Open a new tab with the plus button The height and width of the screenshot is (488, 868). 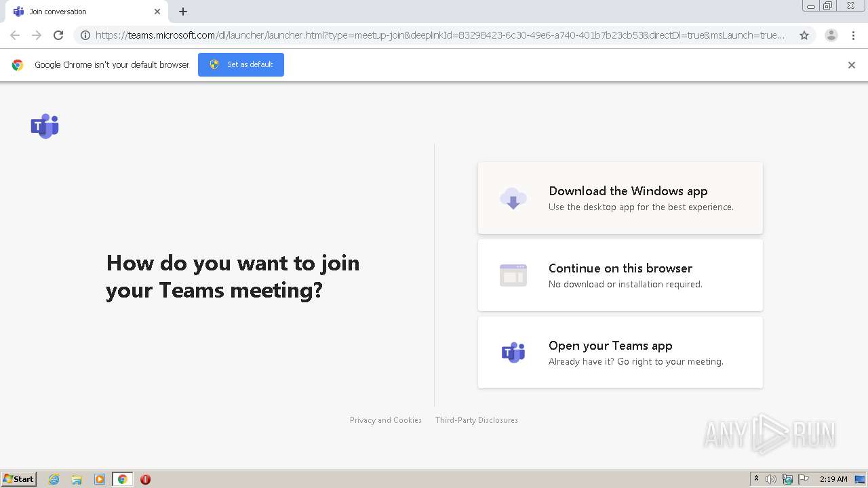click(x=183, y=12)
